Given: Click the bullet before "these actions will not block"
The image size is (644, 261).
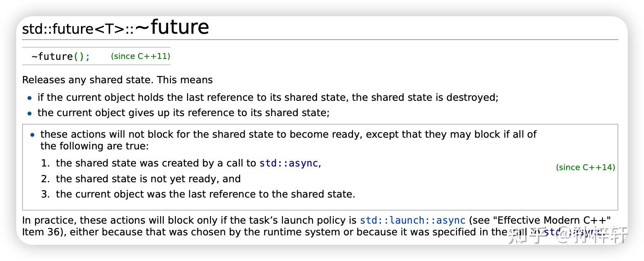Looking at the screenshot, I should [x=32, y=135].
